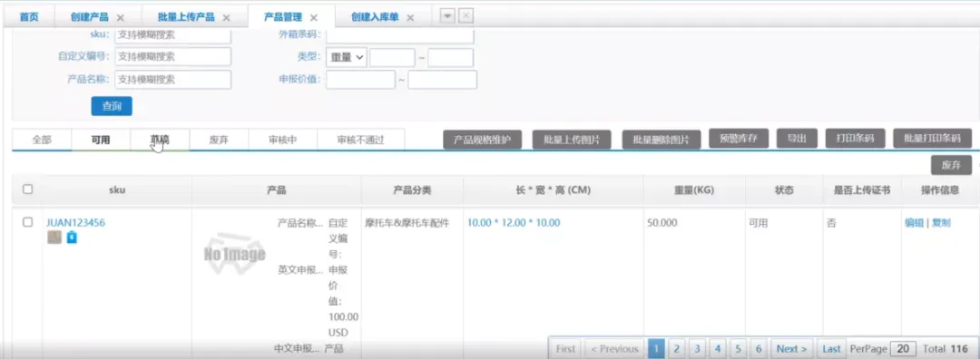The image size is (980, 359).
Task: Switch to the 批量上传产品 tab
Action: point(186,17)
